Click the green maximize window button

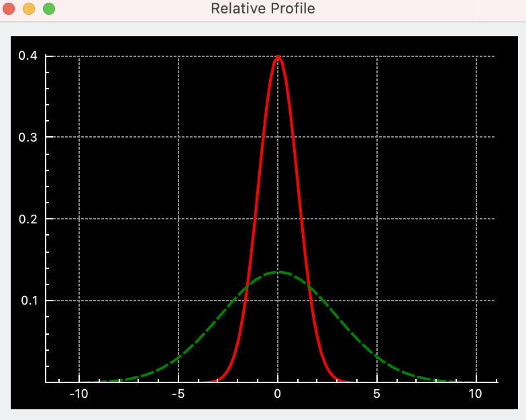[49, 9]
